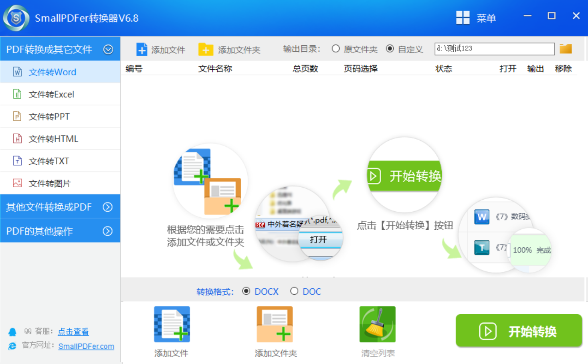
Task: Click the large add folder icon at the bottom
Action: [275, 324]
